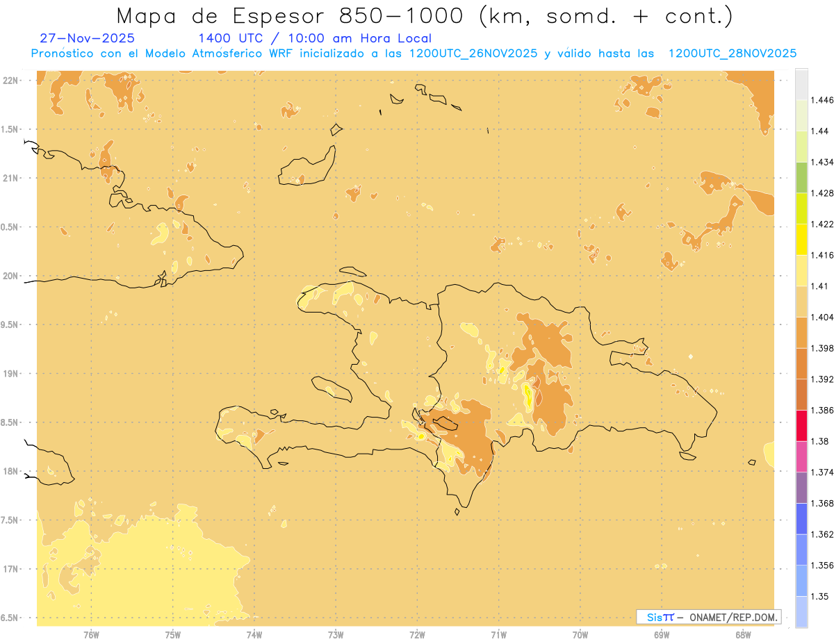Viewport: 834px width, 644px height.
Task: Click the 1.356 colorbar value
Action: [821, 565]
